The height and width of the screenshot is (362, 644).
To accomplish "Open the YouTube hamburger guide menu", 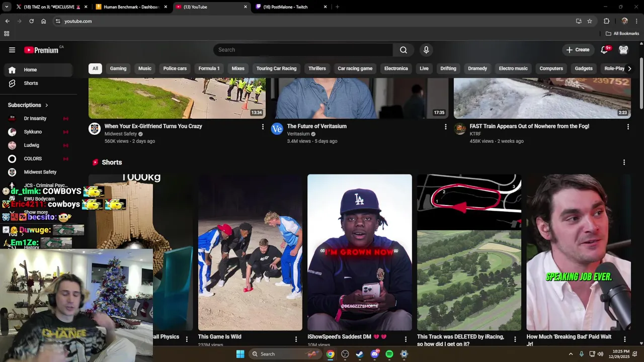I will [x=12, y=50].
